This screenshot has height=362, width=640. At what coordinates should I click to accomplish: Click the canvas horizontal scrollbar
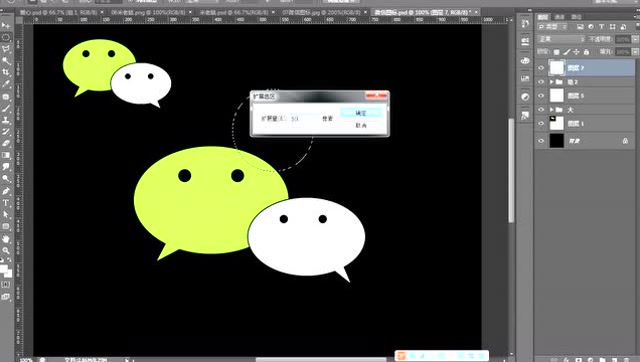pyautogui.click(x=320, y=360)
